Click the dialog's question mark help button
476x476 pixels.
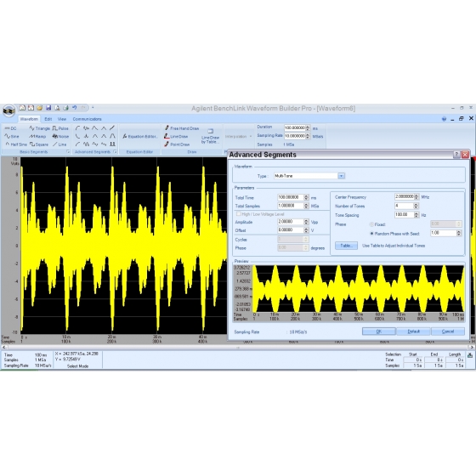tap(456, 155)
